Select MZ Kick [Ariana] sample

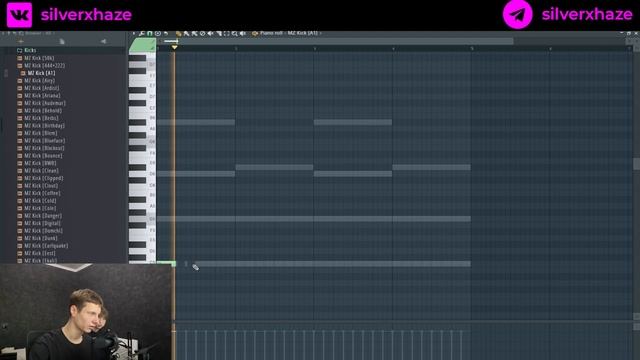pos(38,96)
